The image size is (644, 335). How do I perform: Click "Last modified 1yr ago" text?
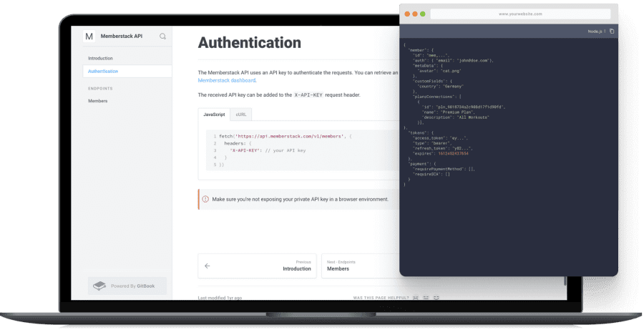220,298
